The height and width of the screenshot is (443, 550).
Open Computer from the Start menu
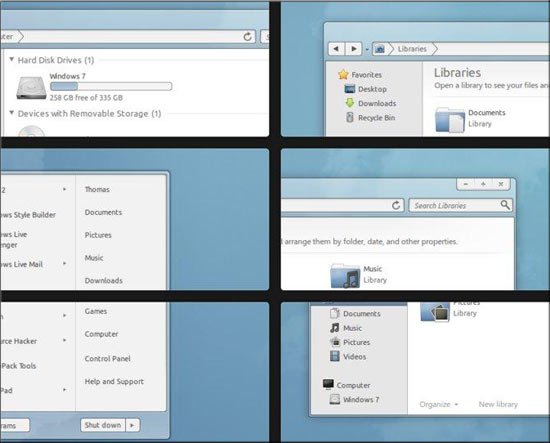(x=101, y=334)
